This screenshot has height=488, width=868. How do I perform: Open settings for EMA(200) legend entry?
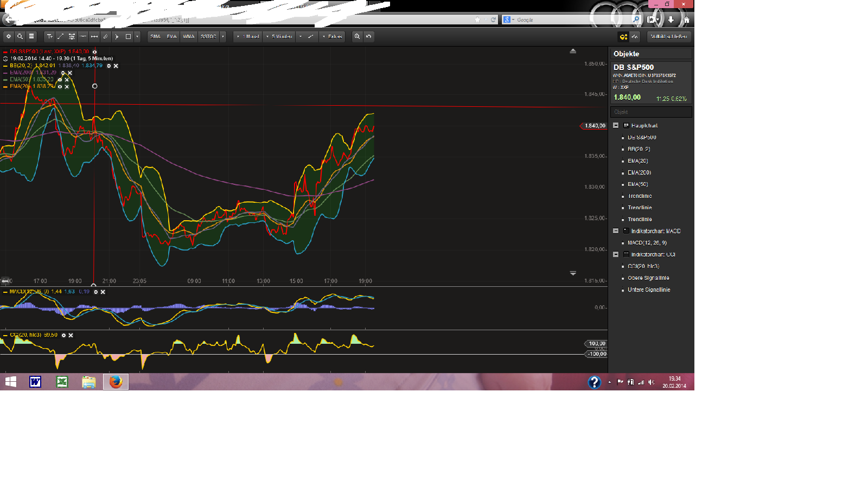(63, 73)
